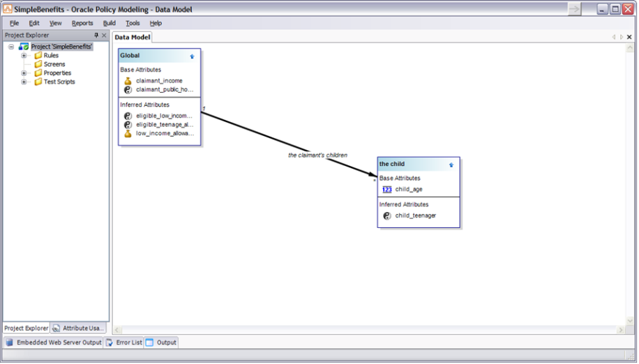Select the Properties tree item

click(57, 73)
